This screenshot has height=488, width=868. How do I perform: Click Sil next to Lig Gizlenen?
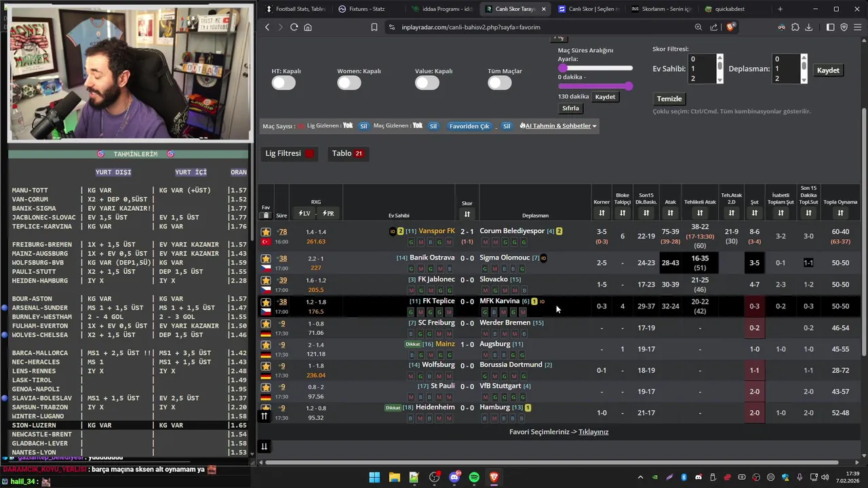click(363, 126)
